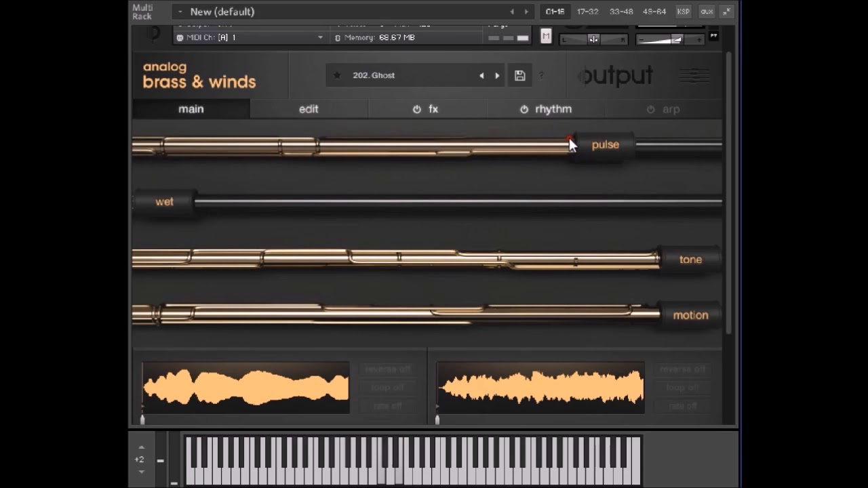This screenshot has width=868, height=488.
Task: Select rack page 33-48
Action: pos(621,12)
